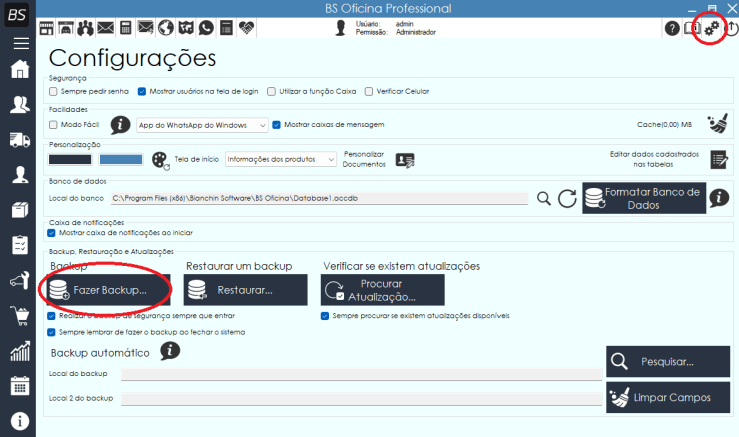The image size is (739, 437).
Task: Click the magnifier icon beside the database path
Action: pyautogui.click(x=543, y=198)
